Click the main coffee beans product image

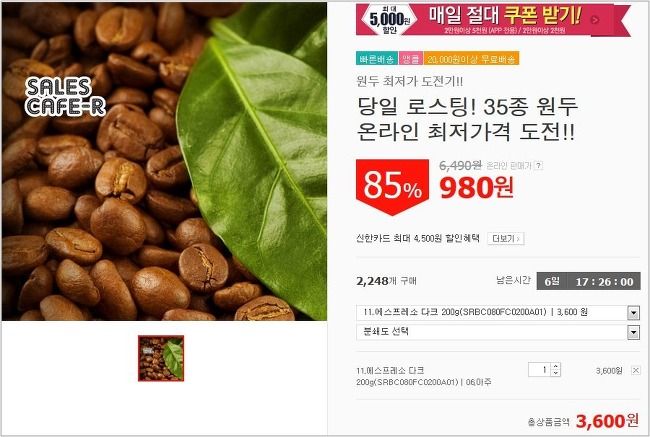(x=164, y=161)
